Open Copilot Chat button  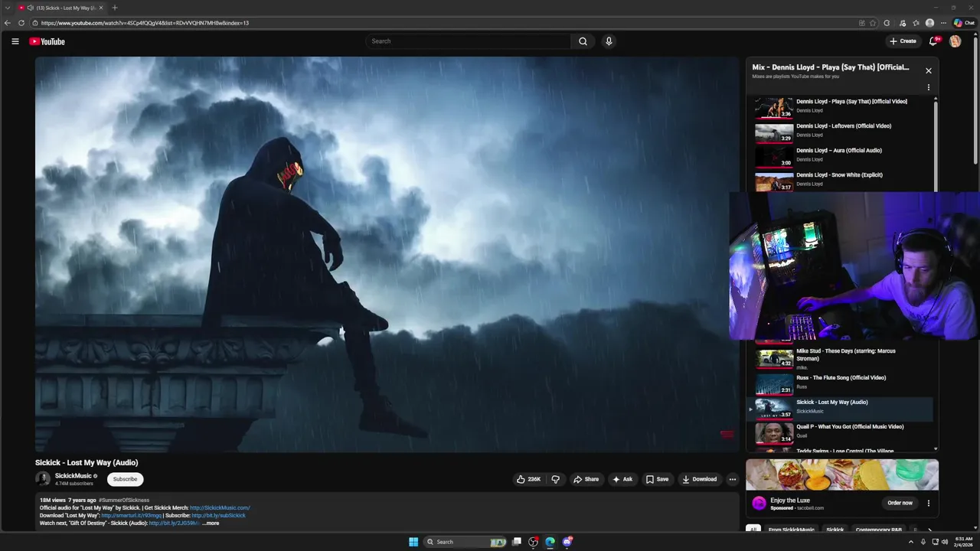coord(964,23)
